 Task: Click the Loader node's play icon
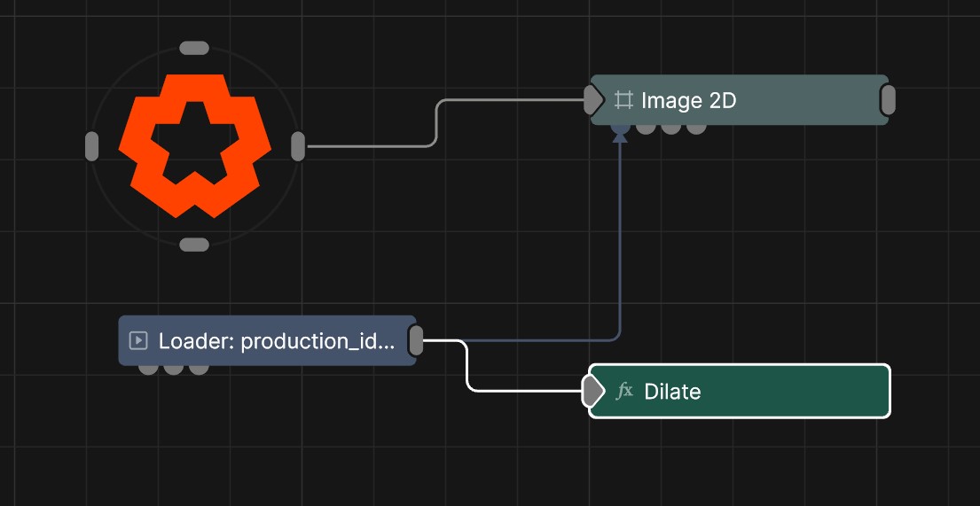137,340
